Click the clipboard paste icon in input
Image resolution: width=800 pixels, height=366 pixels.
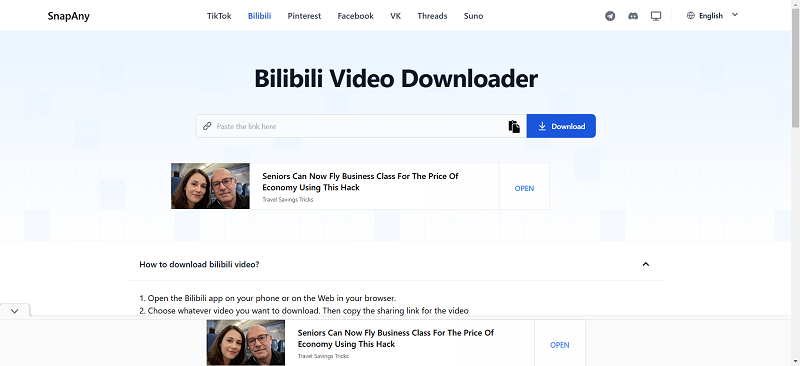pos(514,126)
